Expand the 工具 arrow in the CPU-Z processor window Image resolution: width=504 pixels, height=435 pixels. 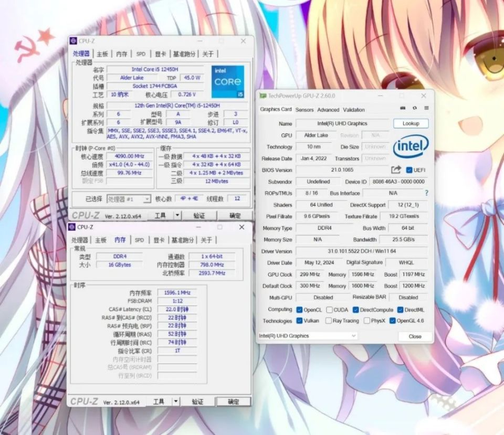177,215
